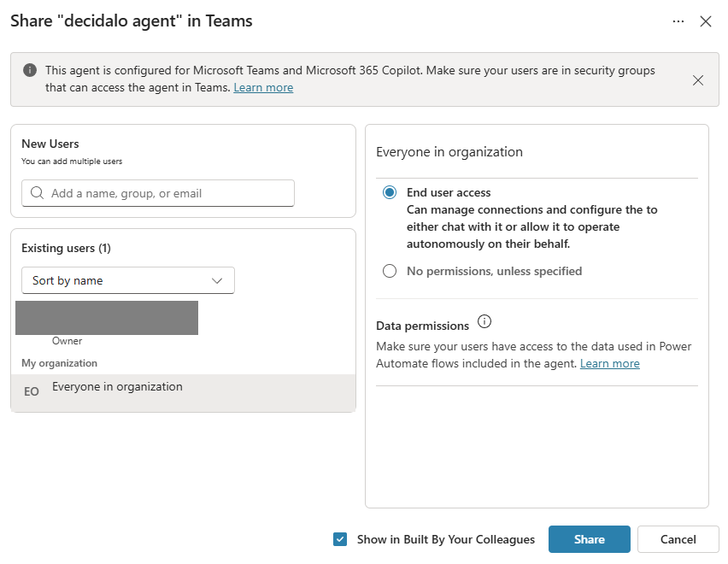Open Learn more link under Data permissions
Viewport: 728px width, 564px height.
tap(609, 363)
